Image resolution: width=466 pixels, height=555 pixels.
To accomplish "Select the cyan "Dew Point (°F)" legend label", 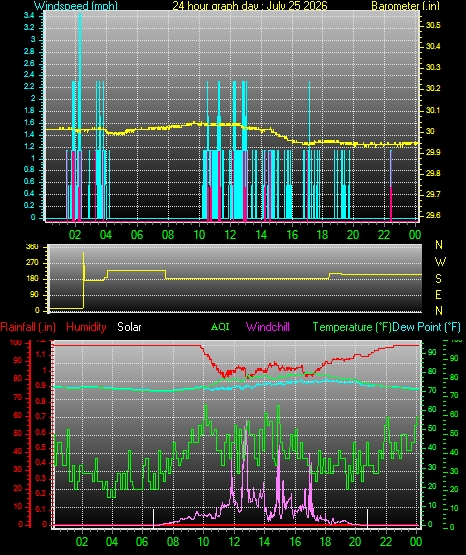I will [426, 327].
